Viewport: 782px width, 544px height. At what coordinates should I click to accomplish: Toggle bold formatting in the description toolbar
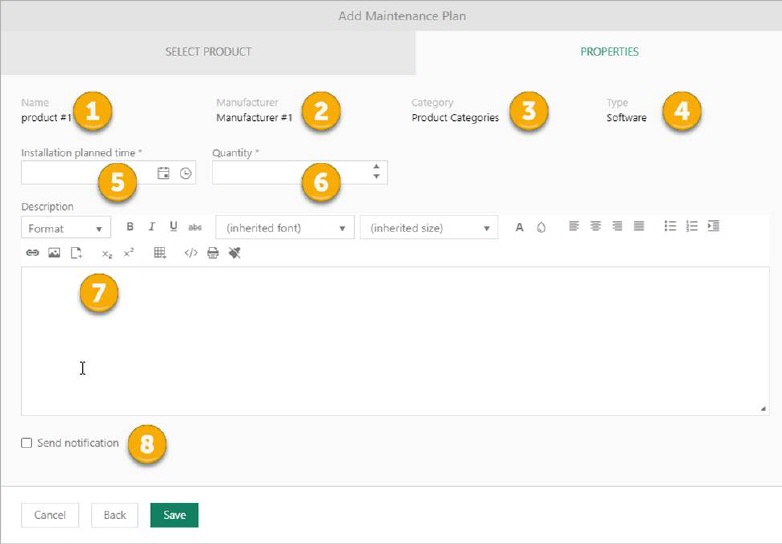[130, 228]
